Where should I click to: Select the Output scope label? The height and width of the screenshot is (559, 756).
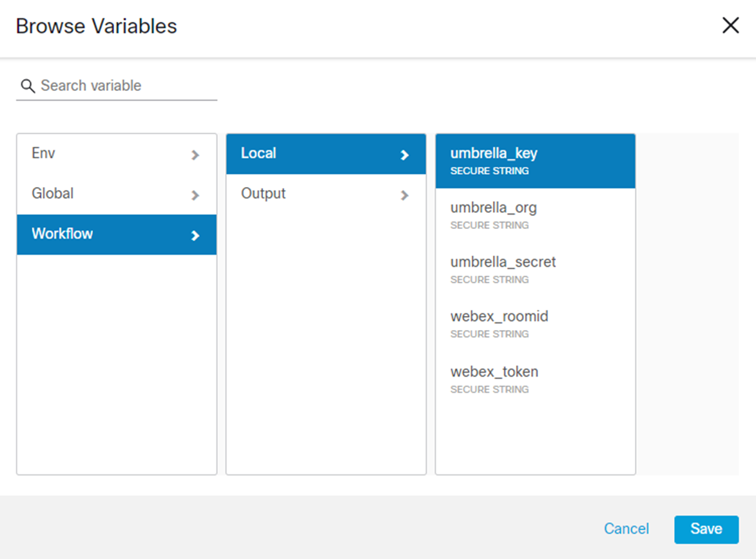[x=263, y=193]
